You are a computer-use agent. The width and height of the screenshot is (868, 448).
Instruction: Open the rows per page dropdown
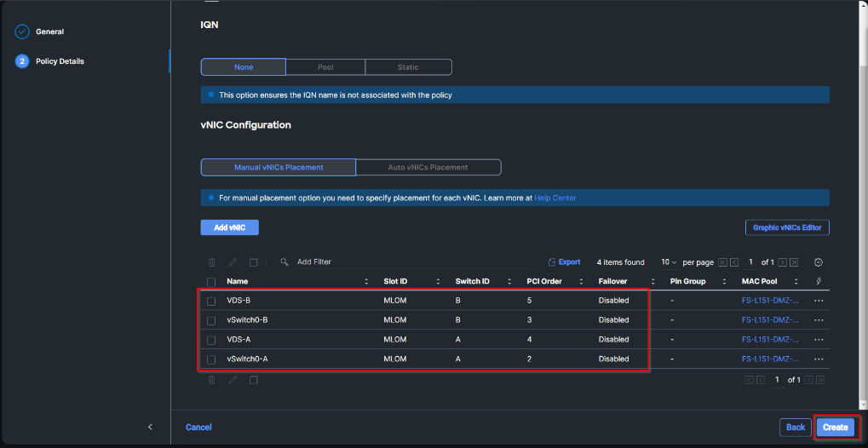(x=669, y=262)
